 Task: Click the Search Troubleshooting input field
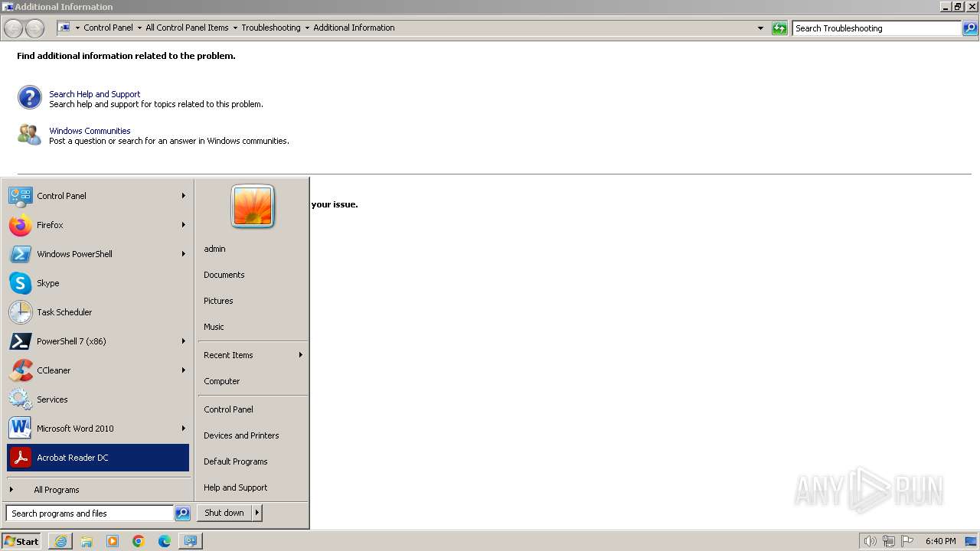877,28
